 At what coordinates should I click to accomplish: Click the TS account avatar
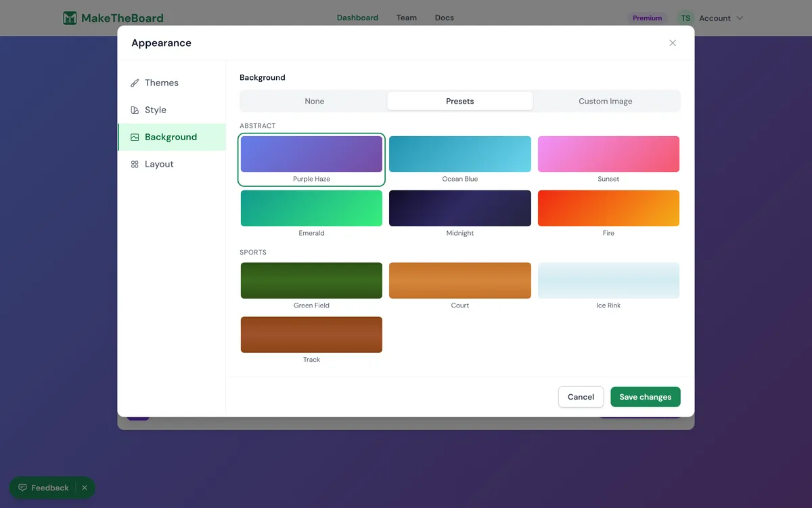(x=685, y=18)
